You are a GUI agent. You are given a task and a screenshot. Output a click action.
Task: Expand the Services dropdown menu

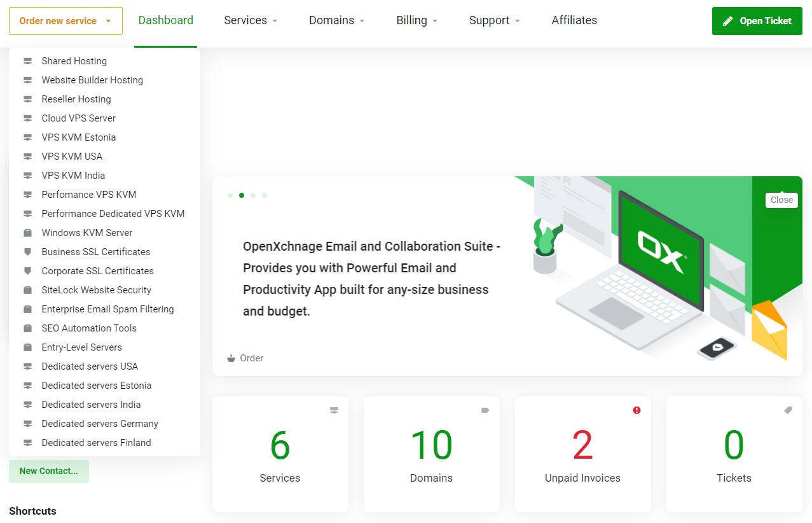[250, 20]
